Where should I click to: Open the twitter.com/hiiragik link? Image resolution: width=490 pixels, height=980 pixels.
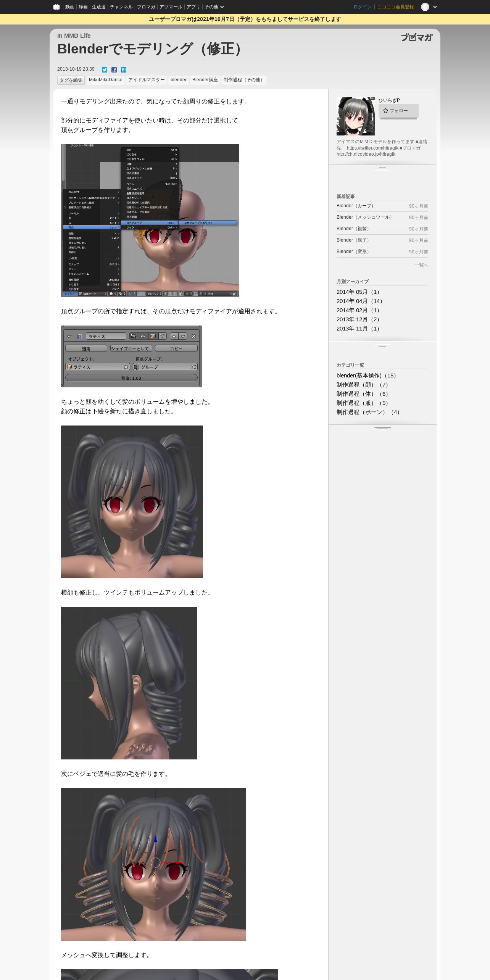pos(372,148)
